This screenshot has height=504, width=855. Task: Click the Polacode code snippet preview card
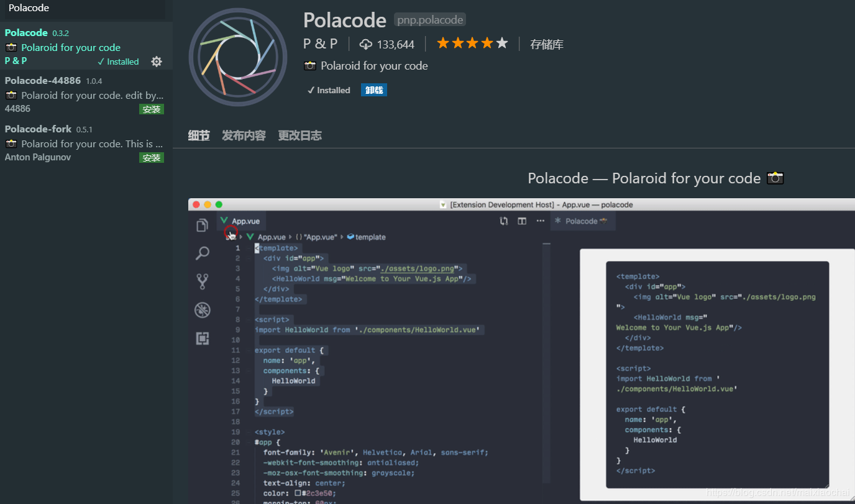(x=717, y=375)
